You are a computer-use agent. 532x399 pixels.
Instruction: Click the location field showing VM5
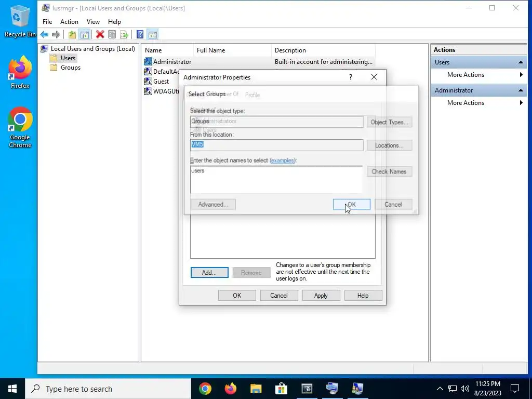pos(276,145)
